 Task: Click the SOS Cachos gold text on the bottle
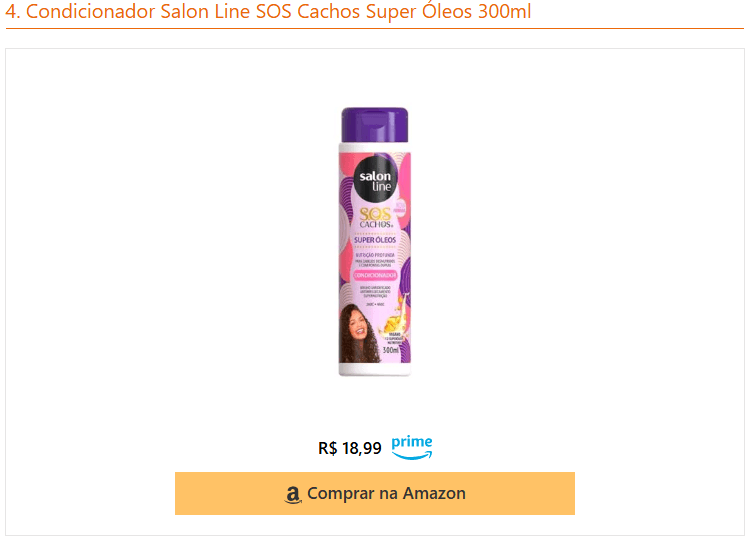[376, 218]
